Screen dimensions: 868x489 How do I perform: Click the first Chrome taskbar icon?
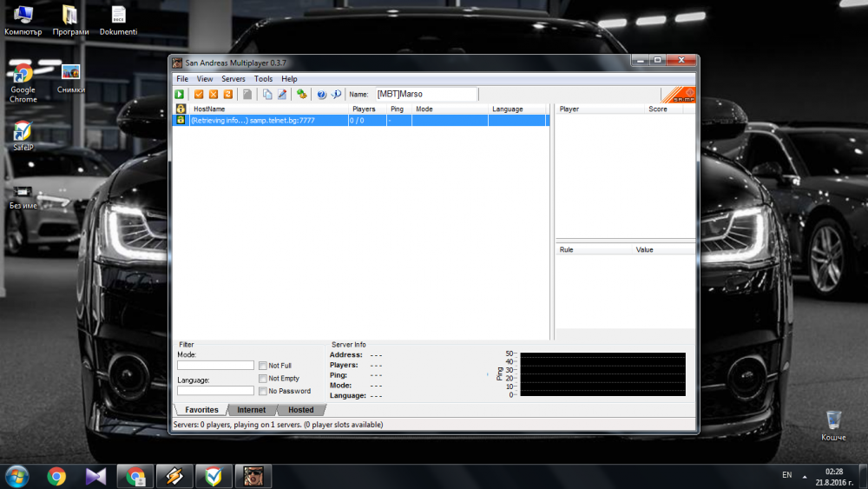56,476
